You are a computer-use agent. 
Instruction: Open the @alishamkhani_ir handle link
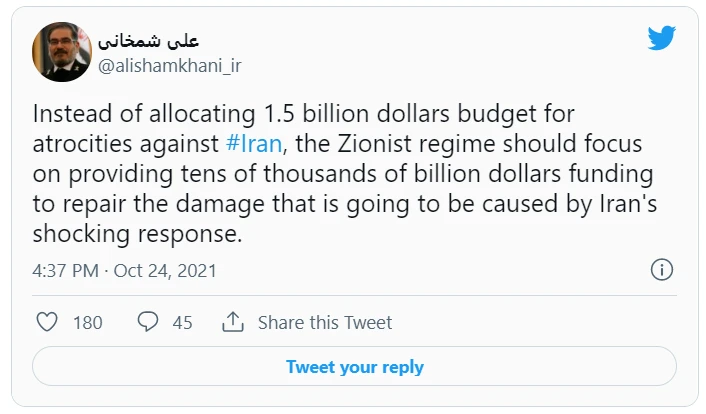pyautogui.click(x=169, y=66)
